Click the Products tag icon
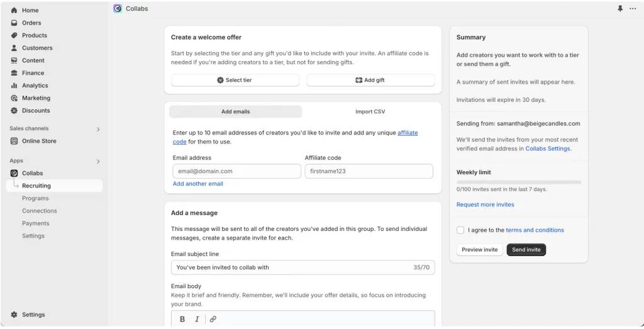Image resolution: width=644 pixels, height=329 pixels. point(14,35)
